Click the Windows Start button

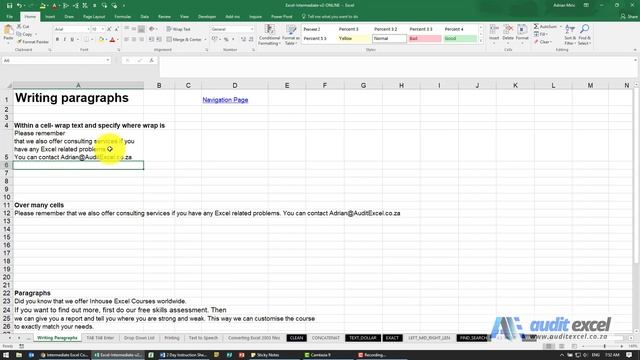pos(6,355)
